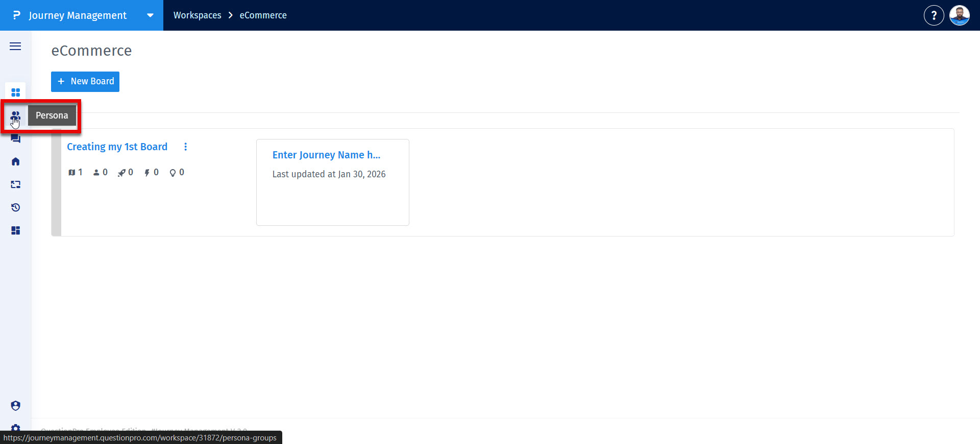Click the rocket count icon on board
Viewport: 980px width, 444px height.
coord(121,173)
